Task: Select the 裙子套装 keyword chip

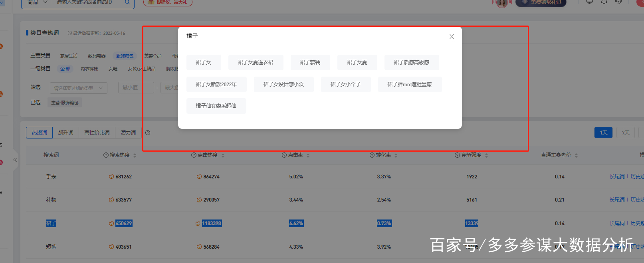Action: point(310,62)
